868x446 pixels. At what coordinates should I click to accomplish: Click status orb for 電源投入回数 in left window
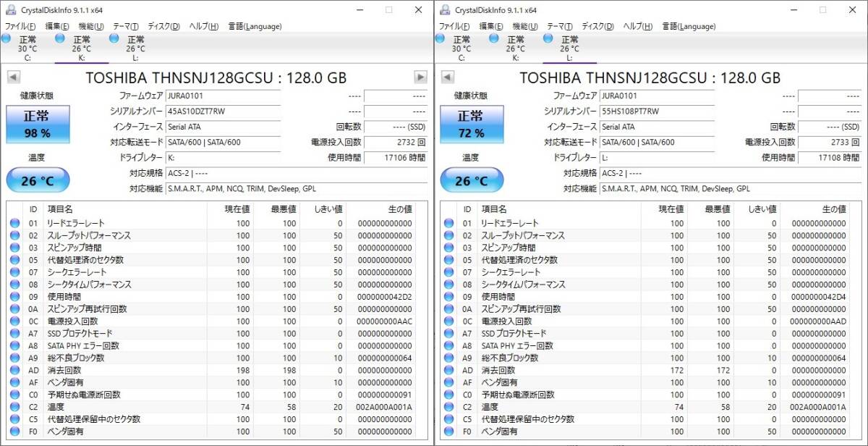pos(14,321)
